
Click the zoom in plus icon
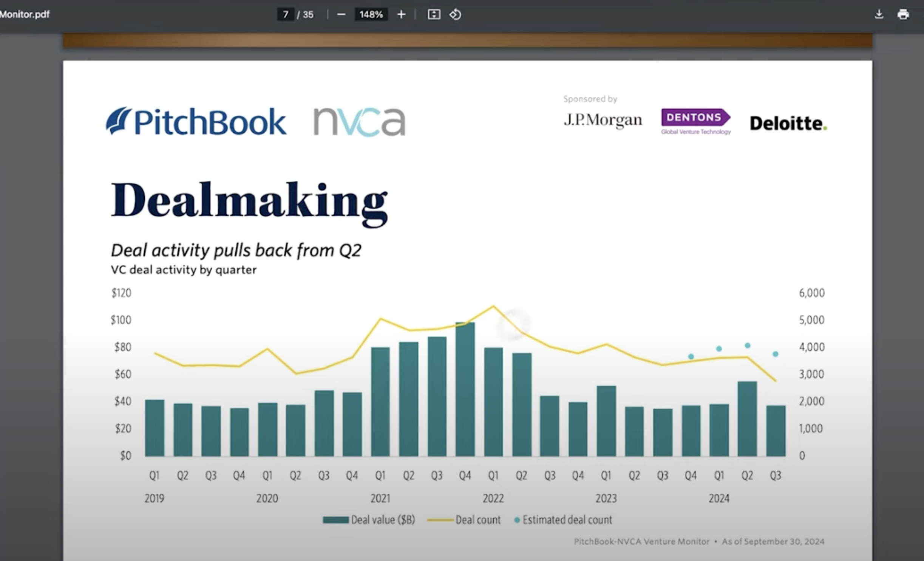pos(401,14)
